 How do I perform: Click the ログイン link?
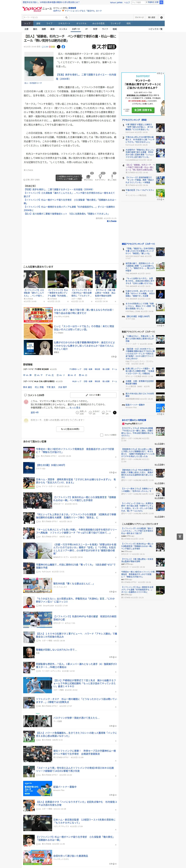57,11
